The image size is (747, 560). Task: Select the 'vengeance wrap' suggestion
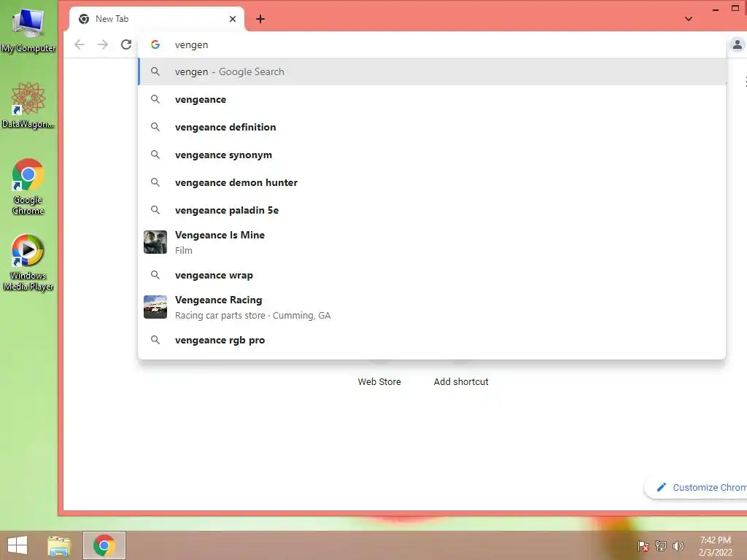click(x=432, y=275)
